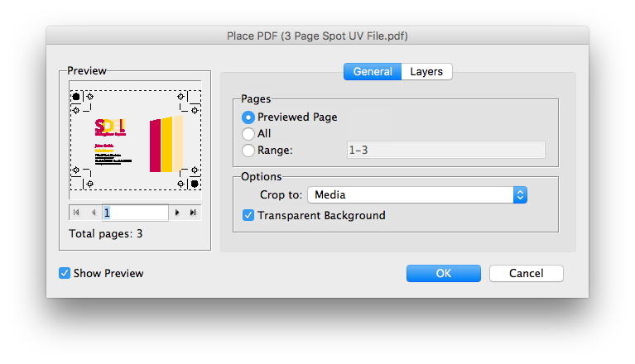Jump to last page of preview

193,213
